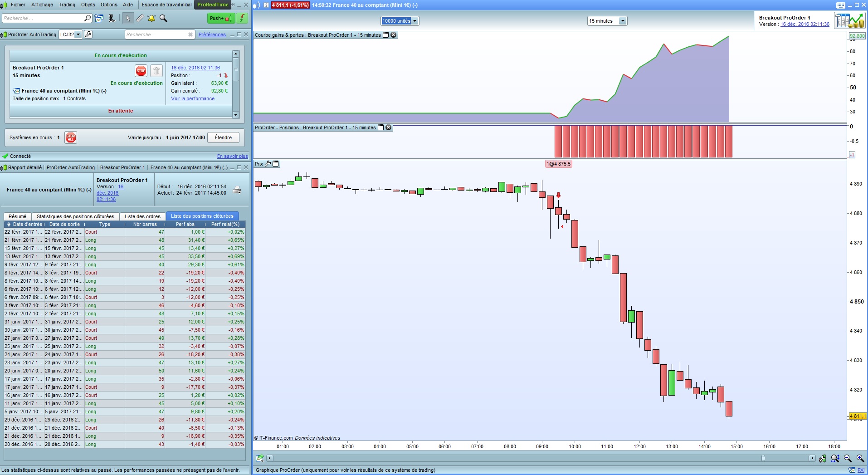Zoom out the chart horizontally
Screen dimensions: 868x475
[848, 458]
